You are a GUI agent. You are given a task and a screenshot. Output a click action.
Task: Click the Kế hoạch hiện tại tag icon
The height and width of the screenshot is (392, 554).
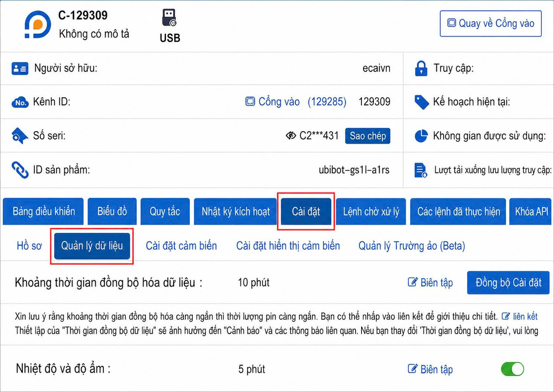click(421, 102)
